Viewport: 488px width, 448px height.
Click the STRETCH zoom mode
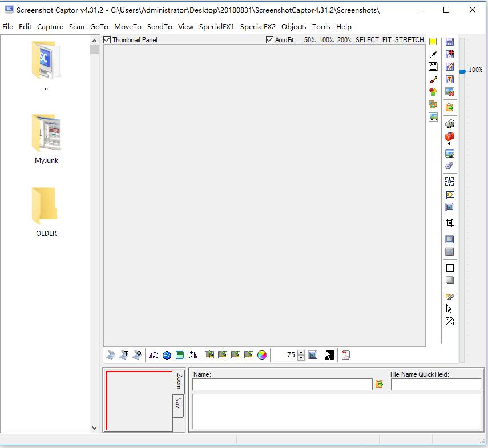[409, 40]
